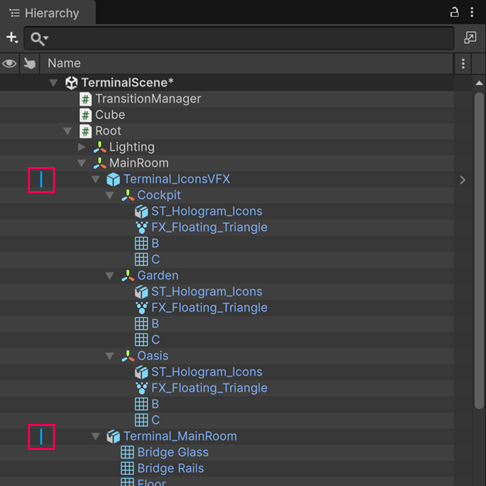Click mesh grid icon of B under Cockpit
The width and height of the screenshot is (486, 486).
(141, 243)
